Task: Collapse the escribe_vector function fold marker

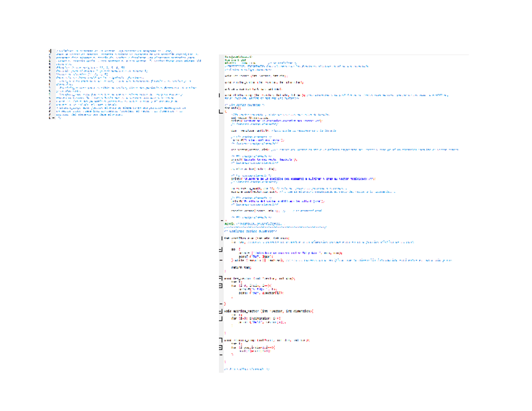Action: (x=220, y=311)
